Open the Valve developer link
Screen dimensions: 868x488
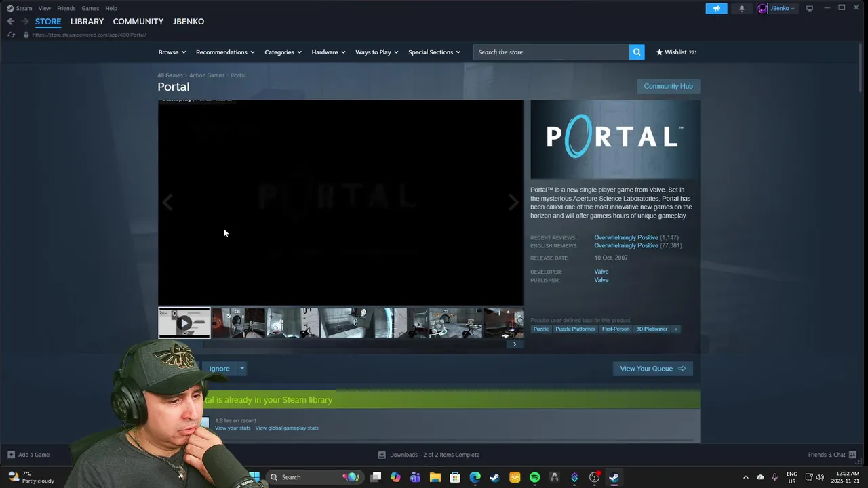(x=601, y=272)
